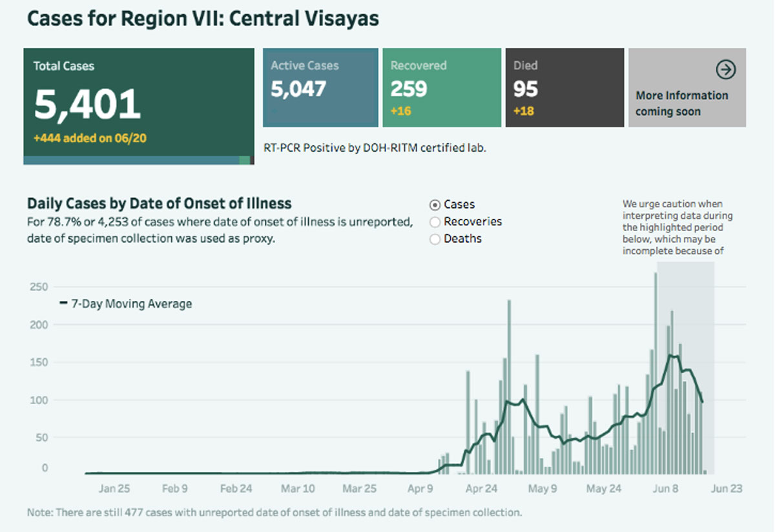Switch the chart to Recoveries
Screen dimensions: 775x532
click(435, 222)
